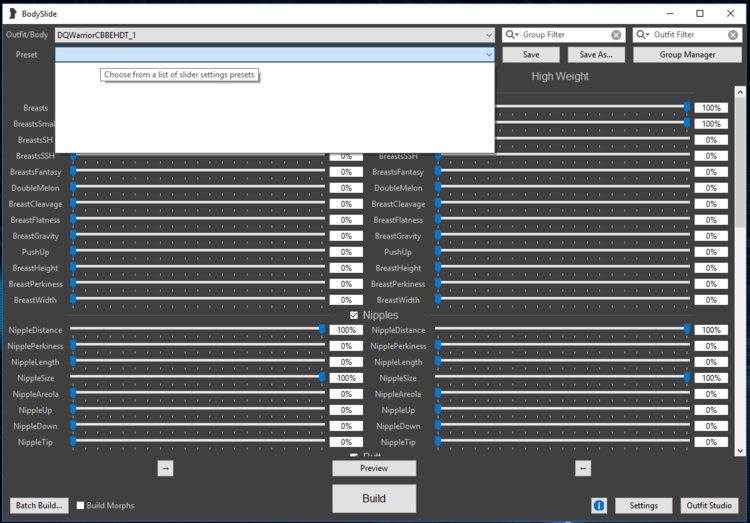The height and width of the screenshot is (523, 750).
Task: Click the Save preset button
Action: 531,55
